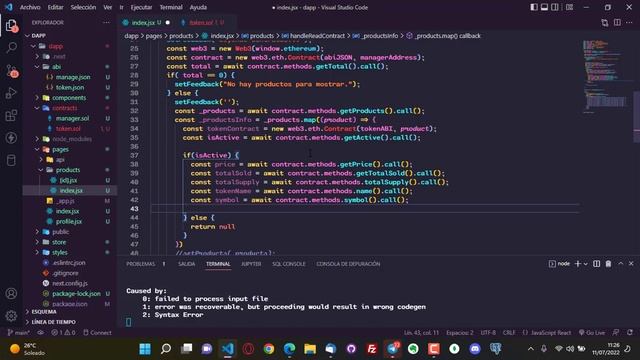This screenshot has height=360, width=640.
Task: Open Ejecutar menu
Action: click(141, 7)
